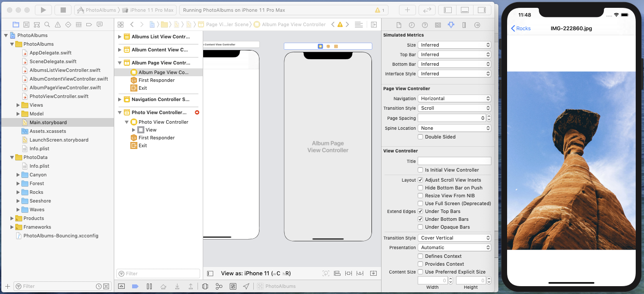Viewport: 644px width, 294px height.
Task: Toggle breakpoints activation in debug bar
Action: click(135, 286)
